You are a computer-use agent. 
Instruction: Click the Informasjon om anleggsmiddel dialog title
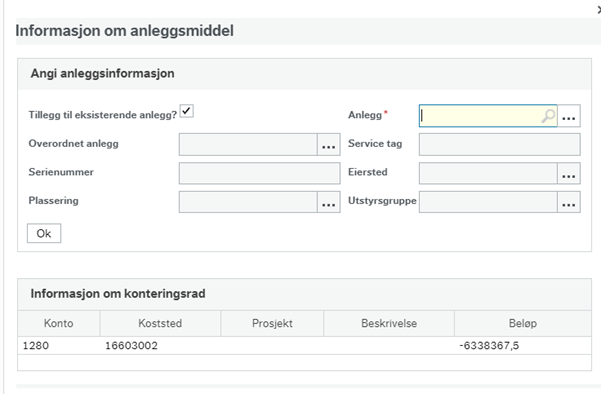[125, 31]
